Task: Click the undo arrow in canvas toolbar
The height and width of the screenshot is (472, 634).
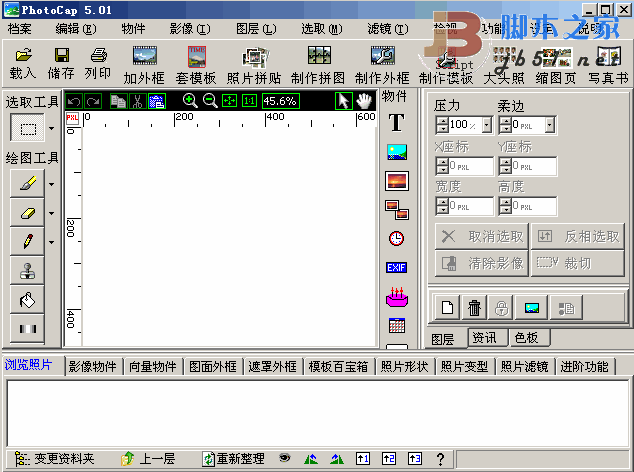Action: [74, 101]
